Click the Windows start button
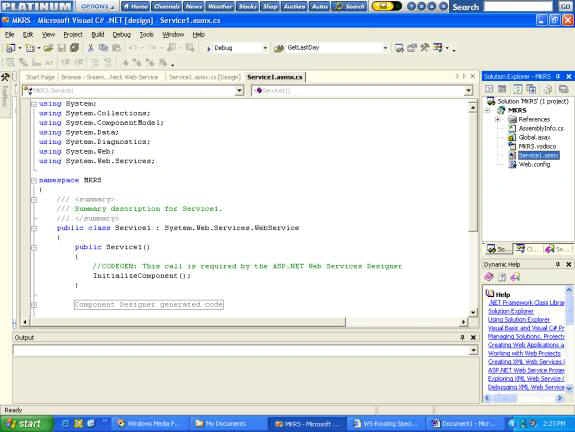The height and width of the screenshot is (432, 575). click(25, 424)
